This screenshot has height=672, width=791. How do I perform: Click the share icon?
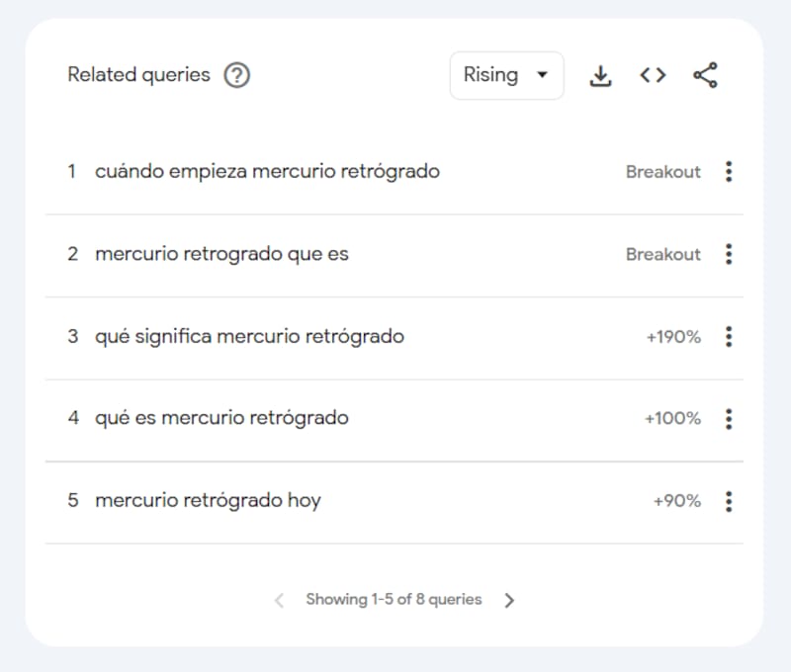coord(705,75)
